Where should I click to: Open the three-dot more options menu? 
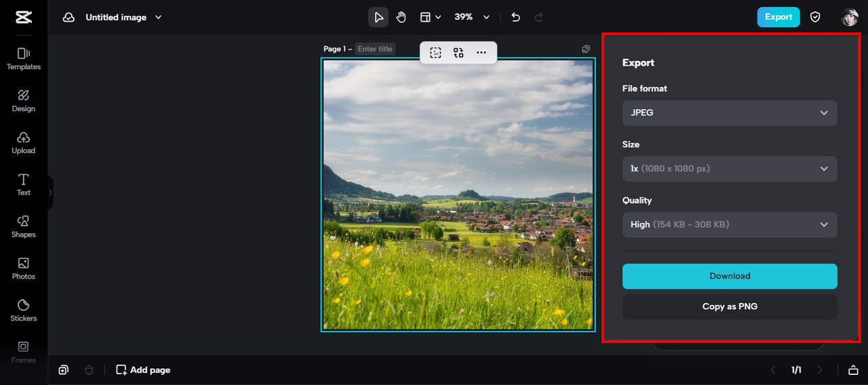click(x=481, y=53)
